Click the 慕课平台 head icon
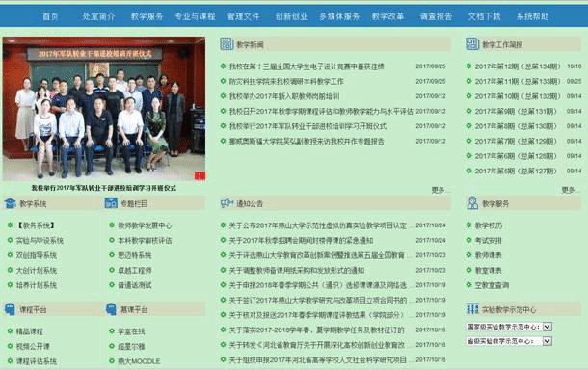The height and width of the screenshot is (370, 588). pyautogui.click(x=111, y=309)
